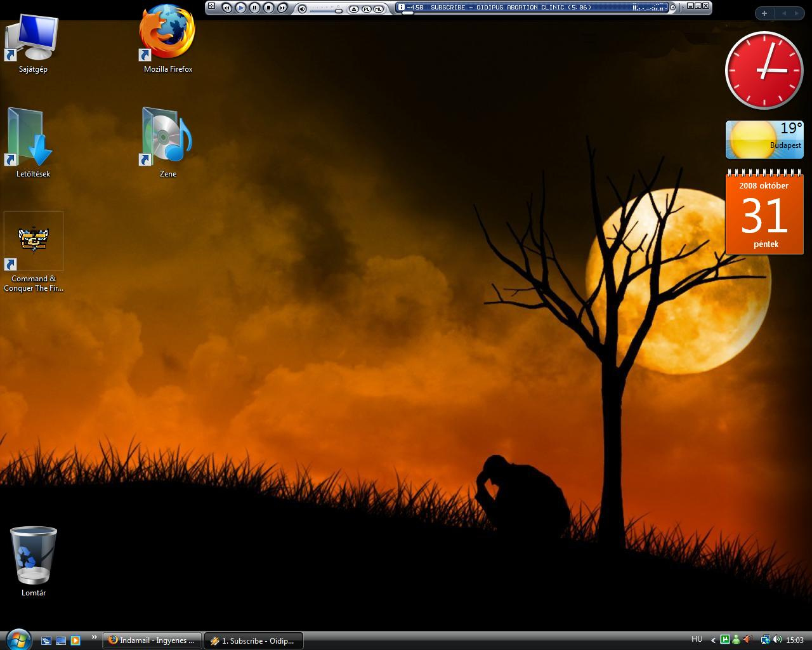This screenshot has width=812, height=650.
Task: Click the sidebar red clock gadget
Action: (764, 70)
